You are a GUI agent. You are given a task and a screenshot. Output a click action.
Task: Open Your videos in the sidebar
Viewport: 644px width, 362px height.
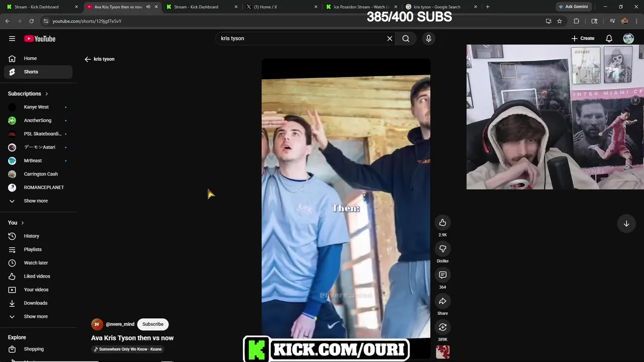38,290
